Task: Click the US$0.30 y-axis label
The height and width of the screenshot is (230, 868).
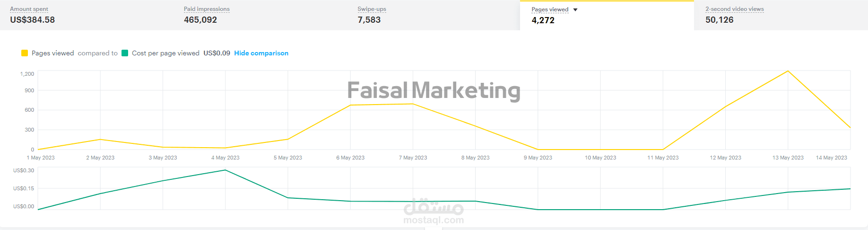Action: coord(24,170)
